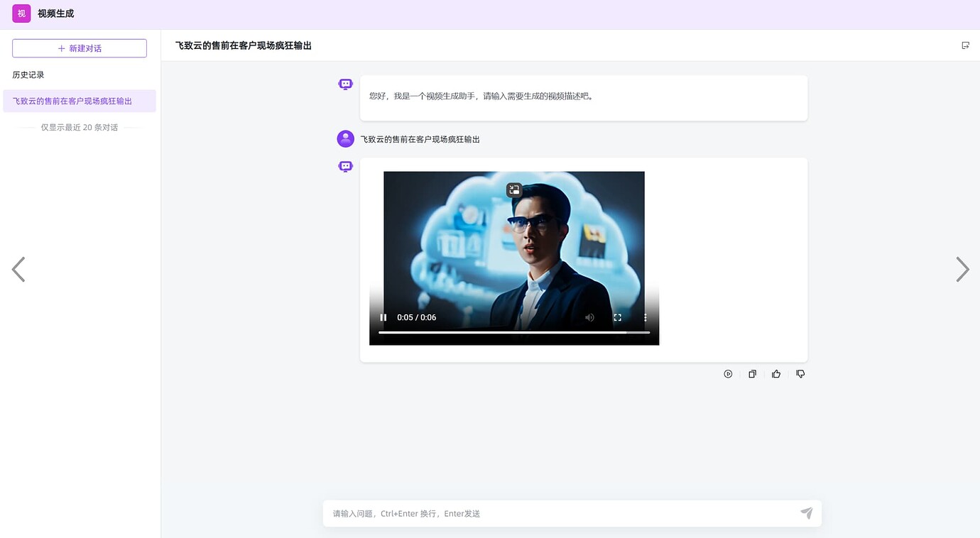This screenshot has height=538, width=980.
Task: Click the assistant greeting message text
Action: [481, 96]
